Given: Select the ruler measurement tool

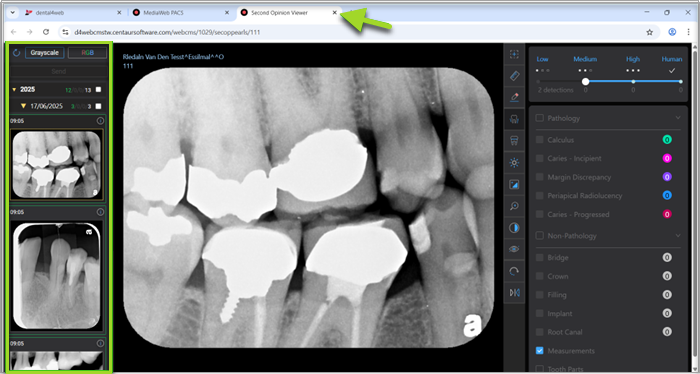Looking at the screenshot, I should [x=514, y=76].
